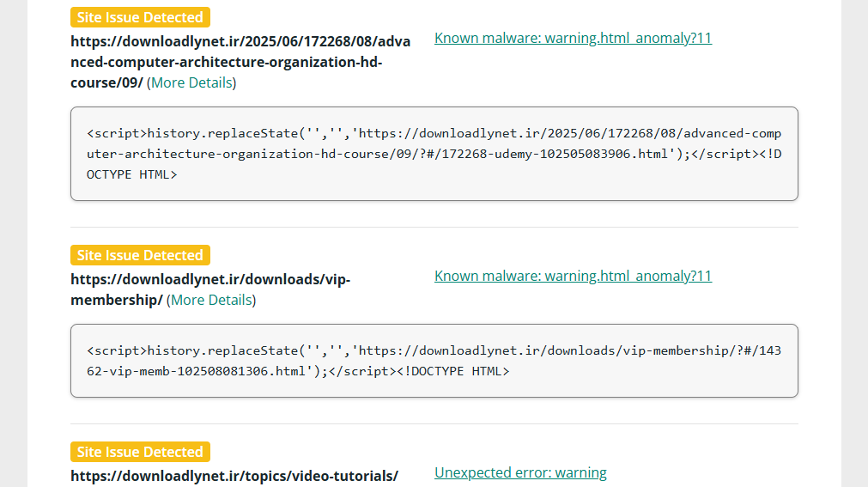Click the opening script tag in the vip-membership snippet
The width and height of the screenshot is (868, 487).
(x=117, y=350)
